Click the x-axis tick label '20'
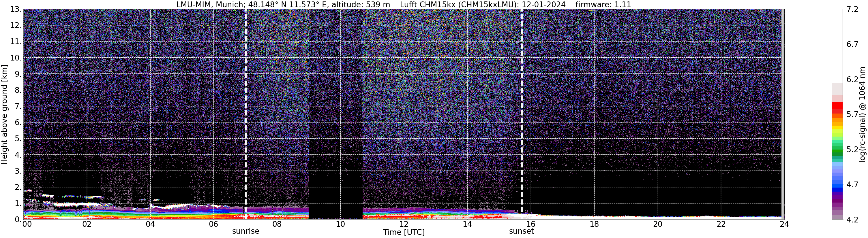868x238 pixels. [x=657, y=224]
